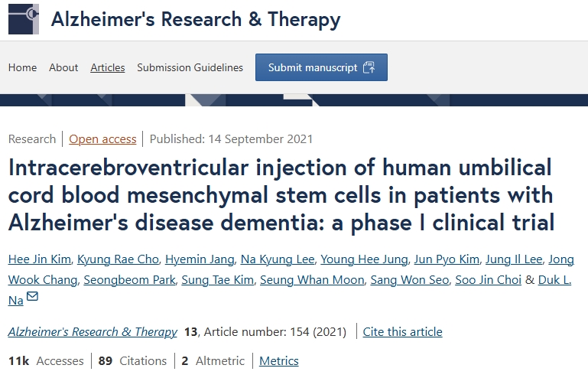Image resolution: width=588 pixels, height=378 pixels.
Task: Click Cite this article
Action: click(402, 332)
